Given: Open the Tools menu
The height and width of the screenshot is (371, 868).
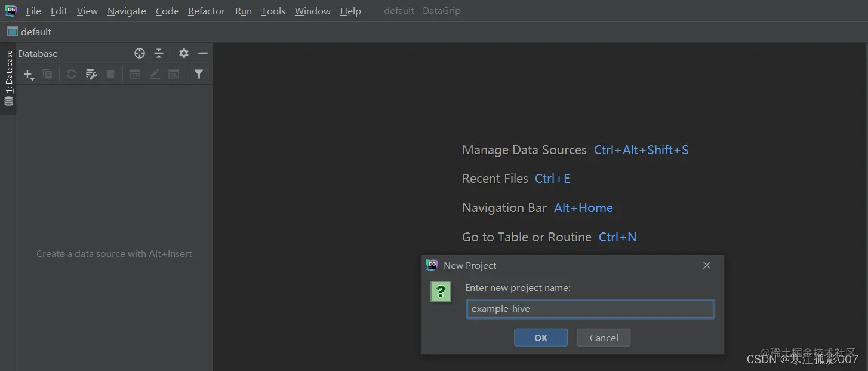Looking at the screenshot, I should click(x=273, y=11).
